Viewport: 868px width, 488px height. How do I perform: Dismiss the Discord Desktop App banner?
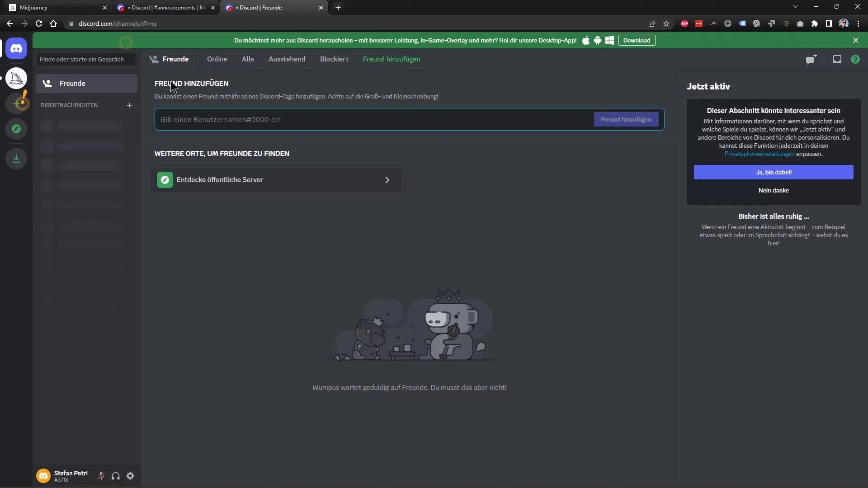pyautogui.click(x=856, y=40)
